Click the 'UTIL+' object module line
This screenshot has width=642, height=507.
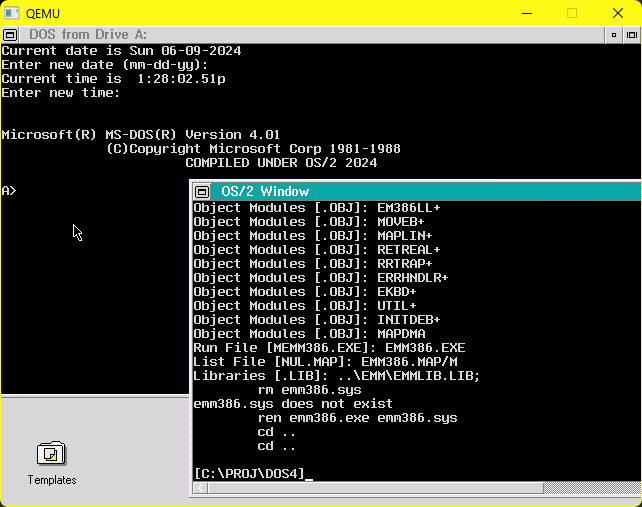[x=305, y=306]
